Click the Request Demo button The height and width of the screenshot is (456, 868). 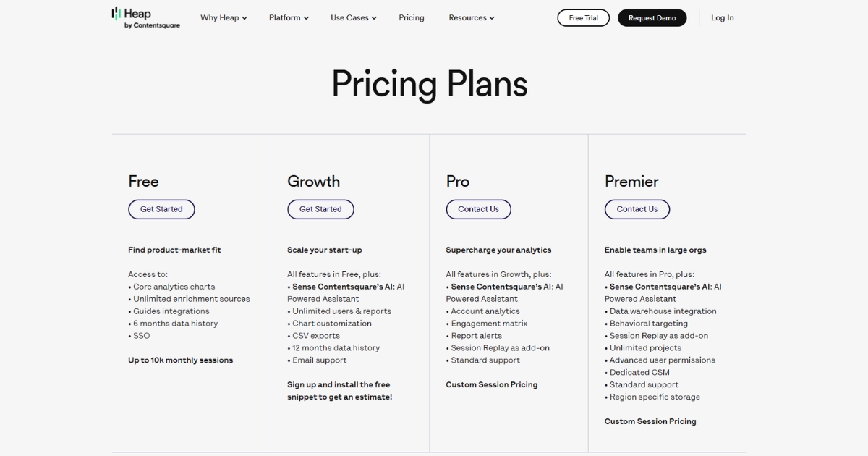tap(652, 17)
